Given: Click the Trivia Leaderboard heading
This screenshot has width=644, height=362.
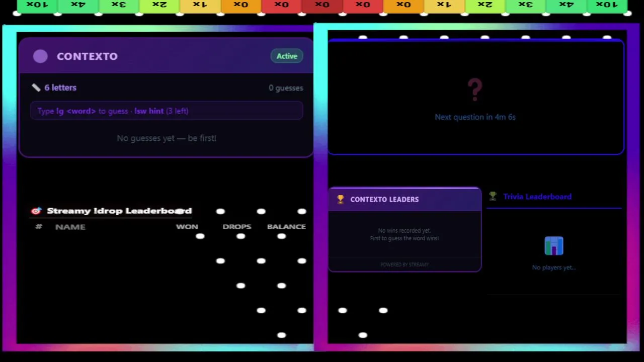Looking at the screenshot, I should point(537,197).
